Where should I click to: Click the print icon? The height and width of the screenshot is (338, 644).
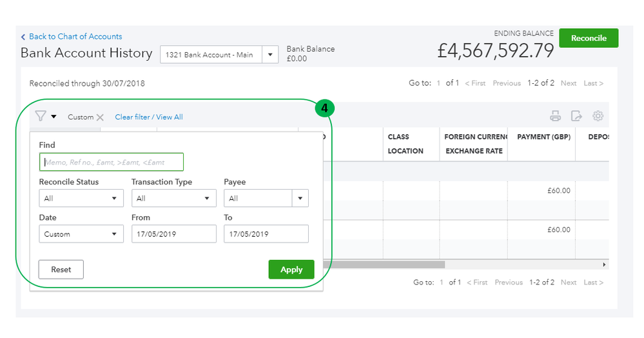[555, 117]
